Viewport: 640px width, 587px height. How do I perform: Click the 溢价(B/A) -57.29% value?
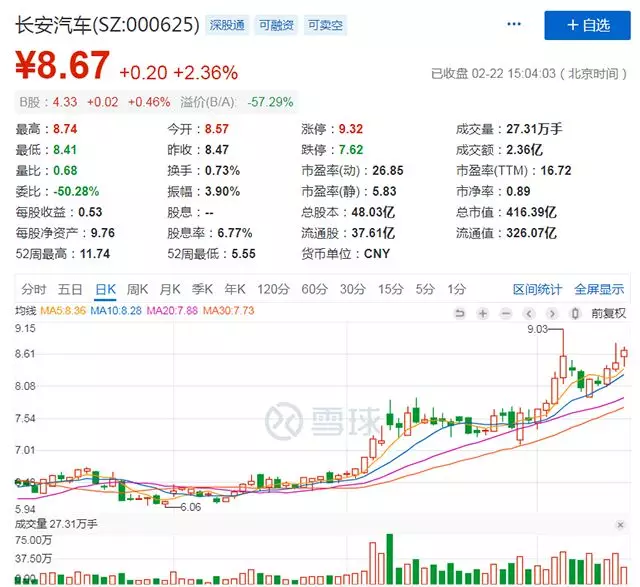point(270,102)
